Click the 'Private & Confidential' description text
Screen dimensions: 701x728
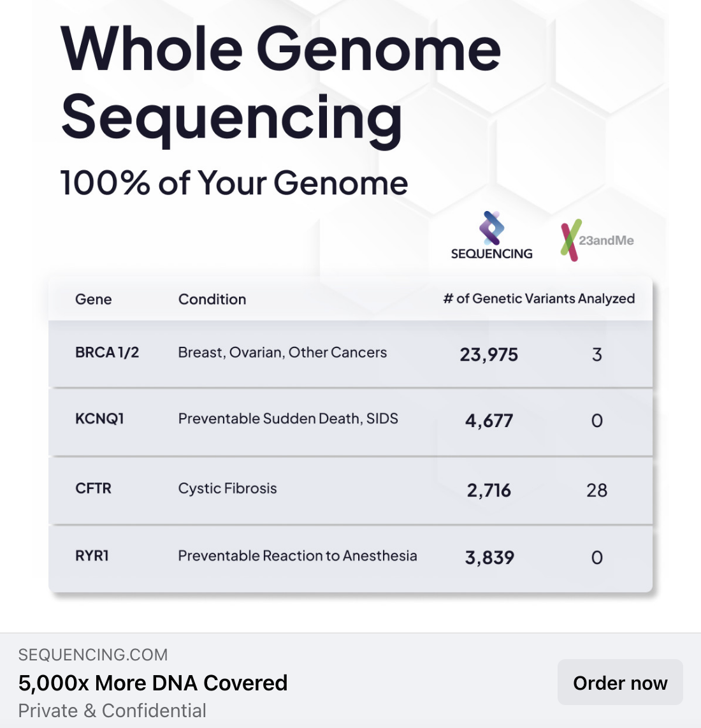tap(112, 711)
